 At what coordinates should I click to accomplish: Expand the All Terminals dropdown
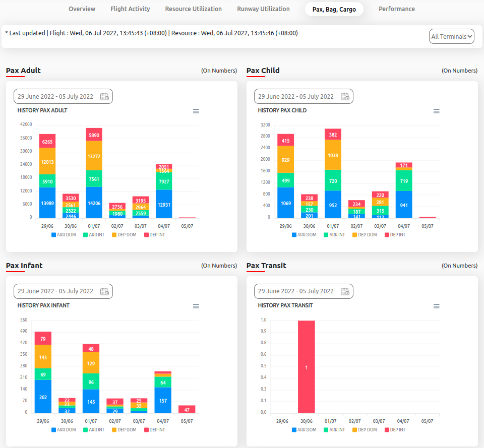click(452, 36)
